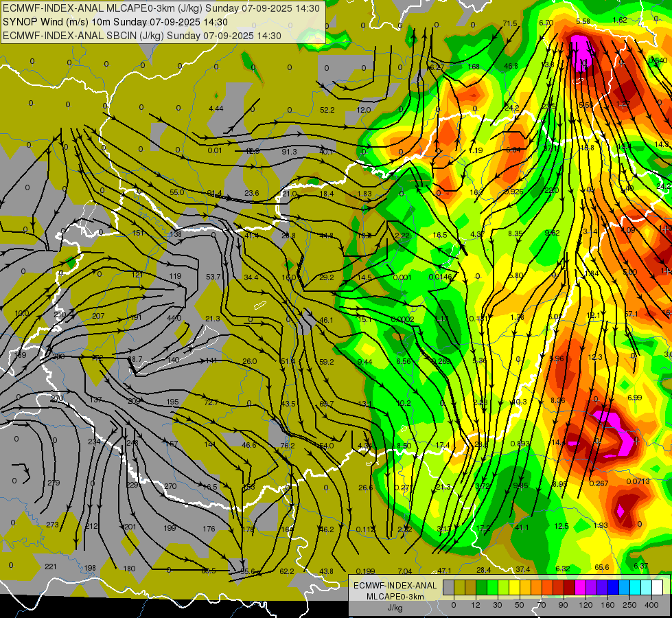Screen dimensions: 672x618
Task: Click the map value '7.04'
Action: tap(405, 571)
